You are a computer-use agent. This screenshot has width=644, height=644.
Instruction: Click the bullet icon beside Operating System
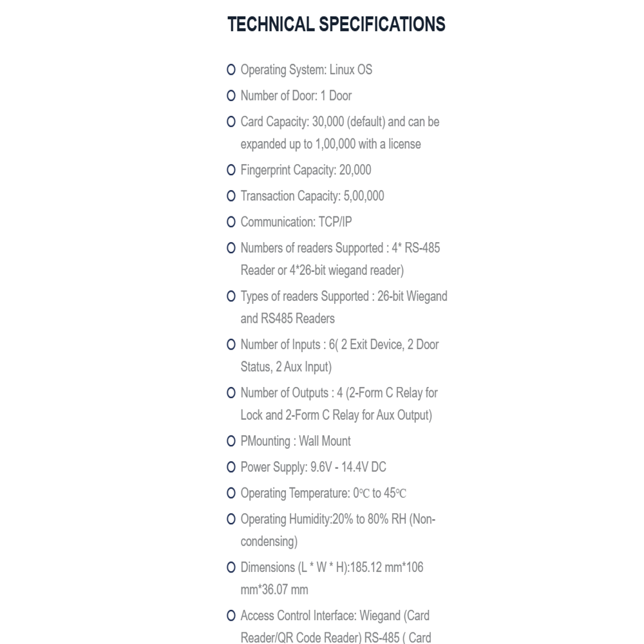click(x=231, y=70)
